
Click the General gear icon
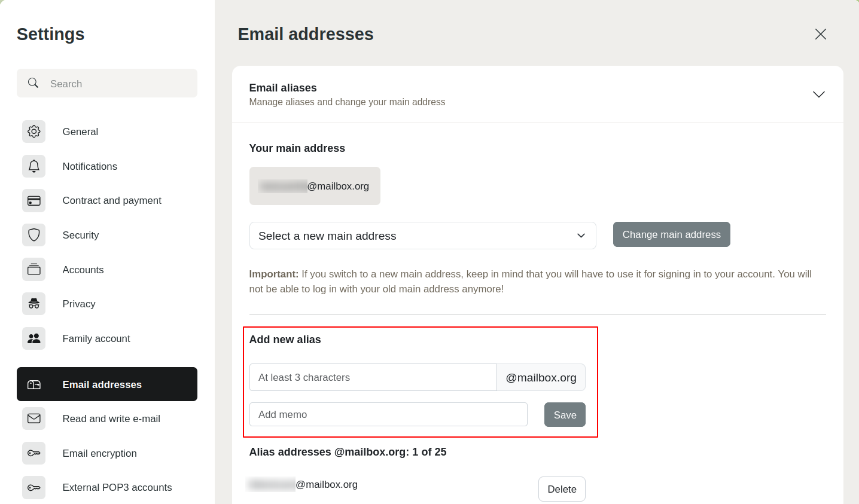click(34, 132)
